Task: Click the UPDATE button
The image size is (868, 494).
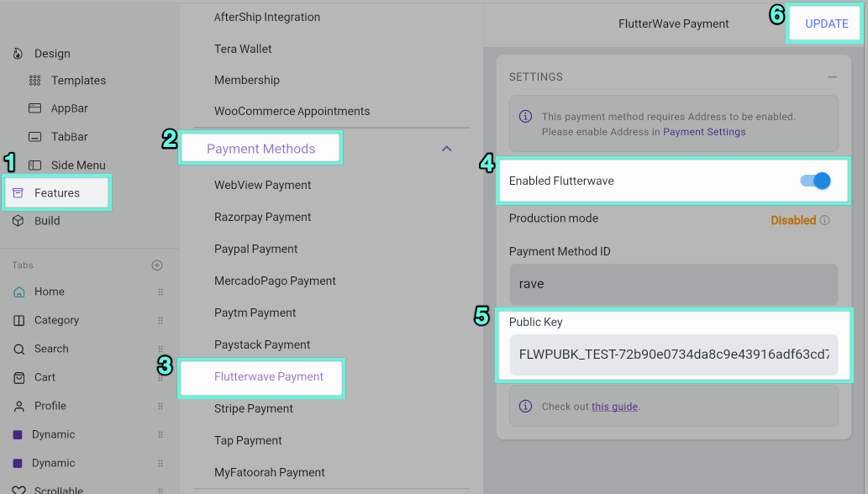Action: pos(826,24)
